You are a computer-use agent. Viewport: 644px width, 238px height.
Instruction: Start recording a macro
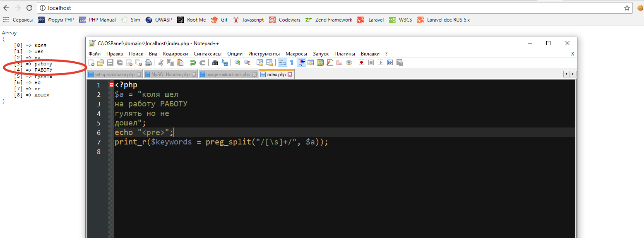[x=362, y=63]
